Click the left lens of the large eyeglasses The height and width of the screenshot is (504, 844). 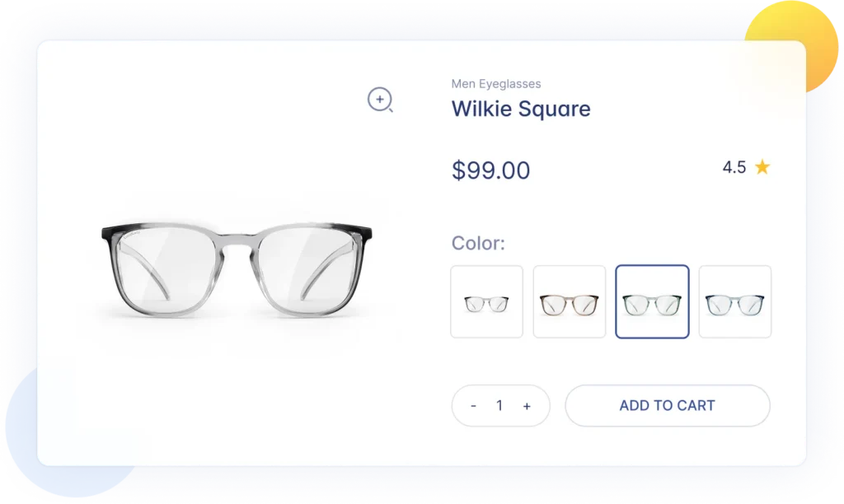coord(166,269)
